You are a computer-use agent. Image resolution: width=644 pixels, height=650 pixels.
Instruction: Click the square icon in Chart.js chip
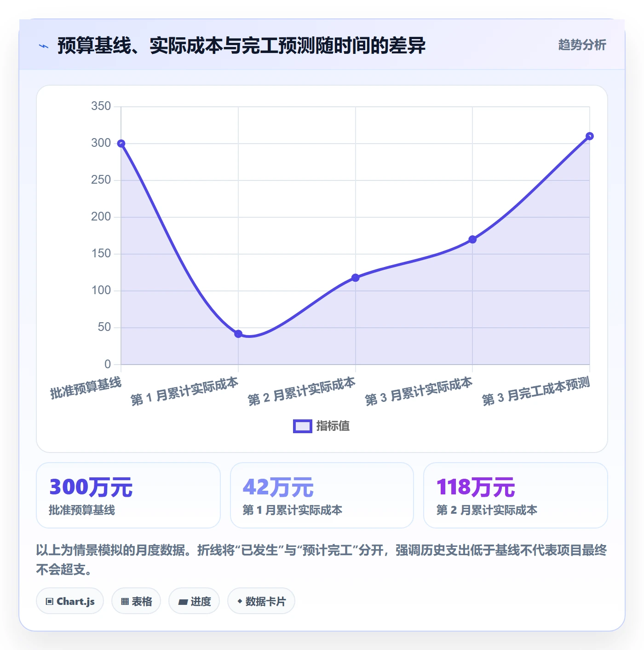coord(50,602)
